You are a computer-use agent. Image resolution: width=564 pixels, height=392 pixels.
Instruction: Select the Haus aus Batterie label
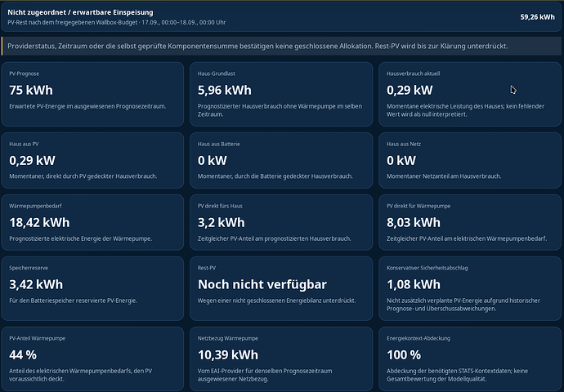[219, 144]
